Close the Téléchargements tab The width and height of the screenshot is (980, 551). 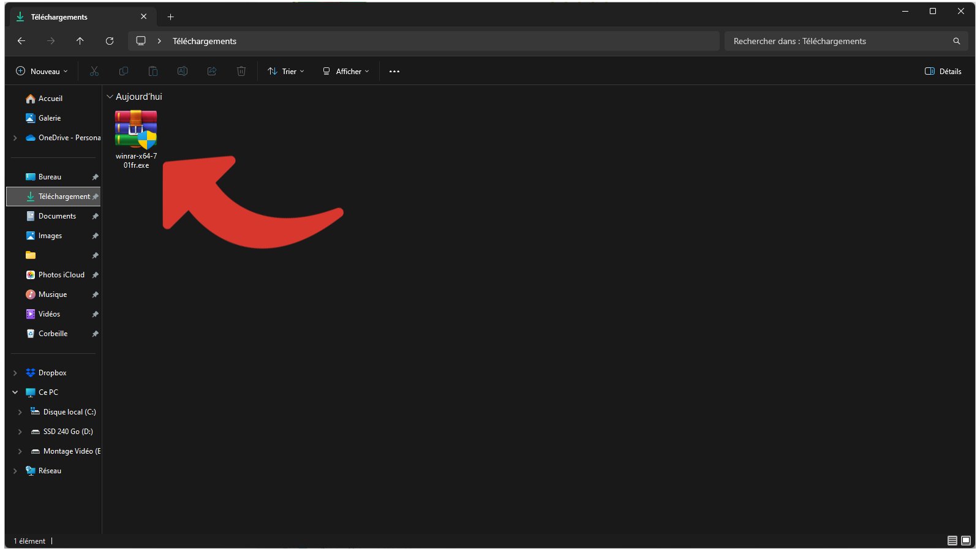143,17
